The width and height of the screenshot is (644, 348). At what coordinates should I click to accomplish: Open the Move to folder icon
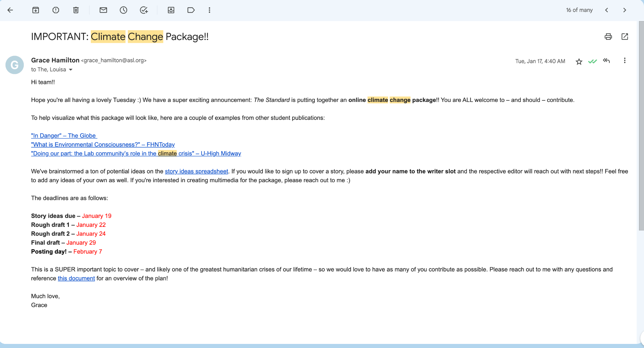point(171,10)
